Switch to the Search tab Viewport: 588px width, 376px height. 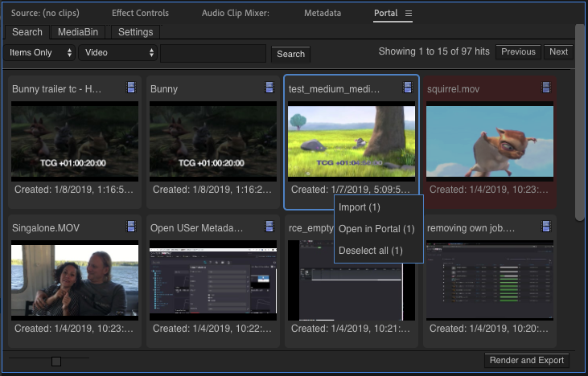point(27,32)
